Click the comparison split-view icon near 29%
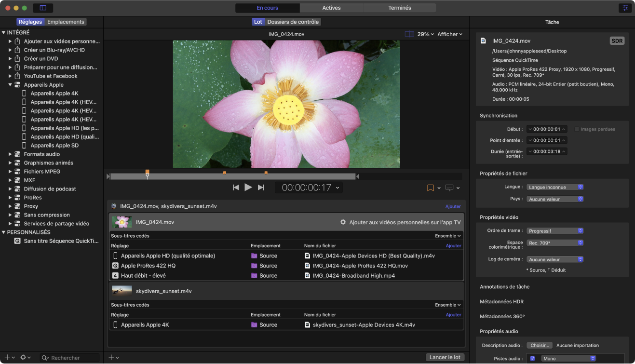The width and height of the screenshot is (635, 364). click(409, 34)
